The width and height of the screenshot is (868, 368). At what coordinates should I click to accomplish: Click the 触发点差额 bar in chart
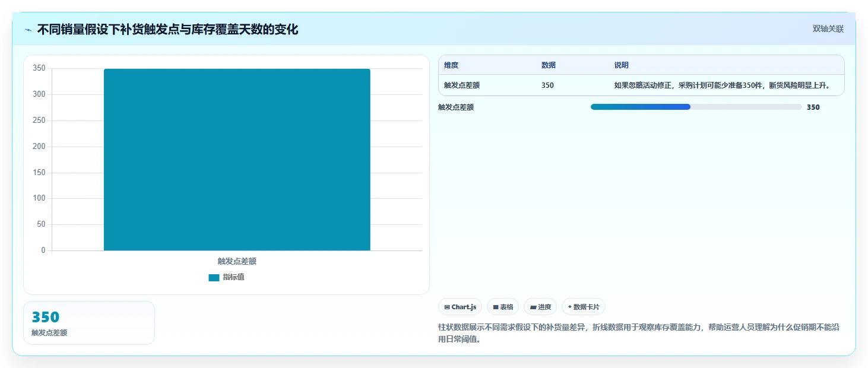[237, 160]
